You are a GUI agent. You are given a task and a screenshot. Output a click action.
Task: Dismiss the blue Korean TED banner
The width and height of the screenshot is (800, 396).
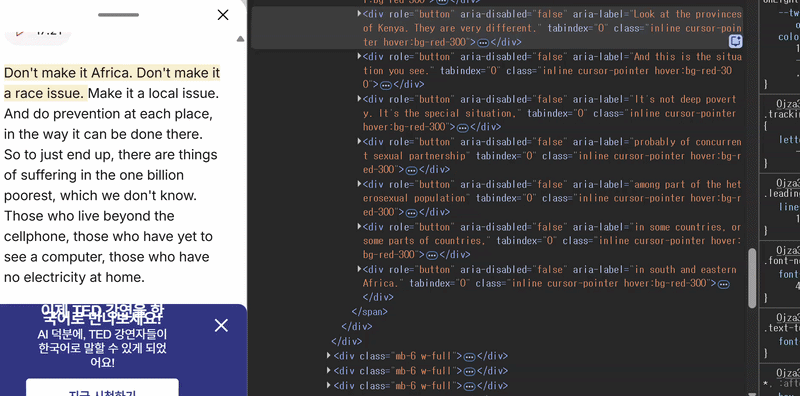tap(221, 326)
